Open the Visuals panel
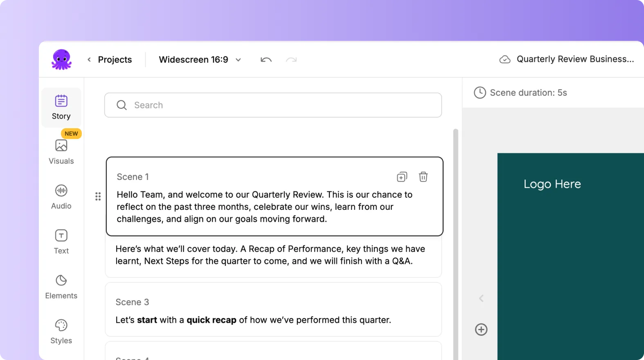 tap(61, 152)
